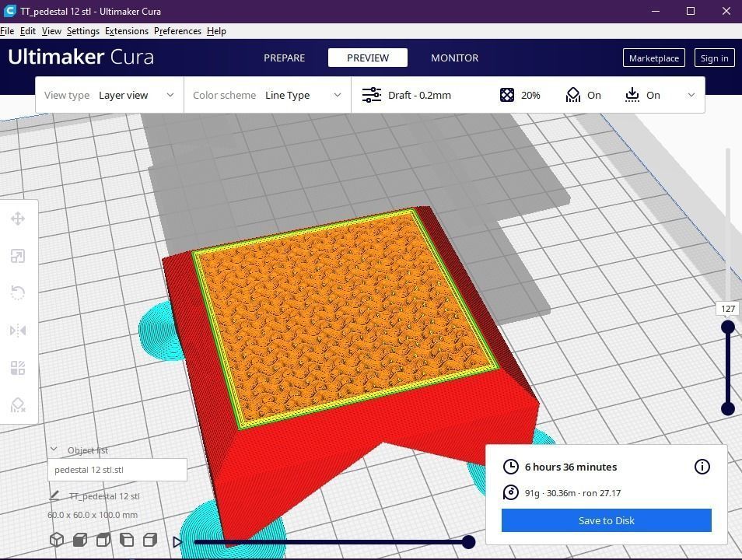Viewport: 742px width, 560px height.
Task: Click the infill density icon
Action: tap(507, 95)
